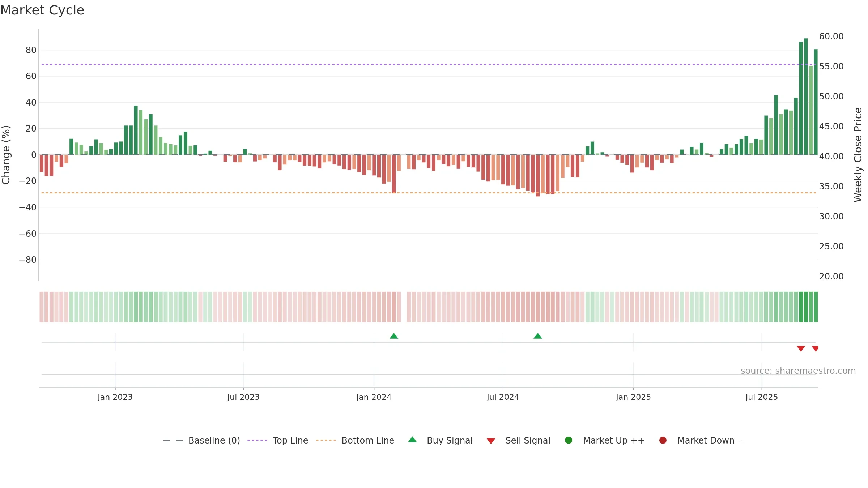This screenshot has height=488, width=868.
Task: Click the 20.00 price tick on right axis
Action: [x=831, y=277]
